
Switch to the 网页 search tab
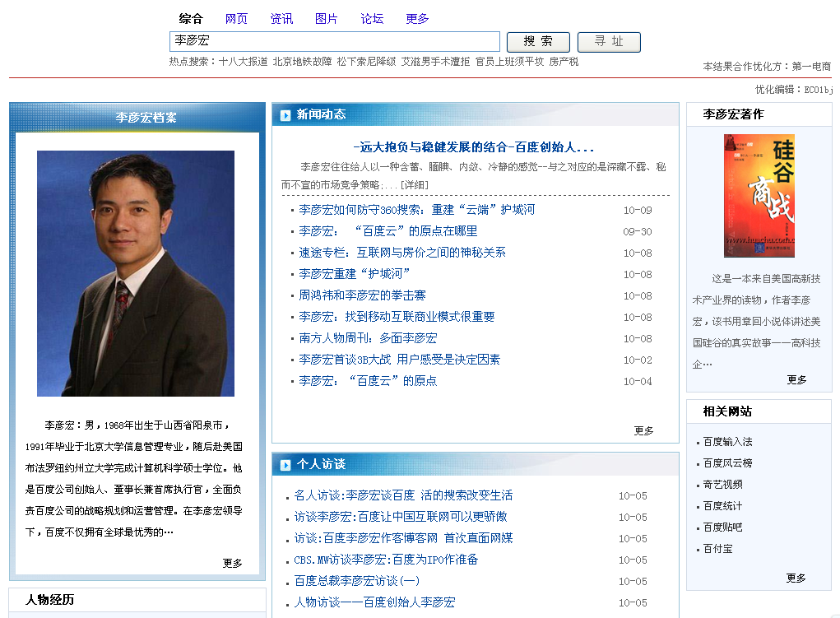coord(236,19)
